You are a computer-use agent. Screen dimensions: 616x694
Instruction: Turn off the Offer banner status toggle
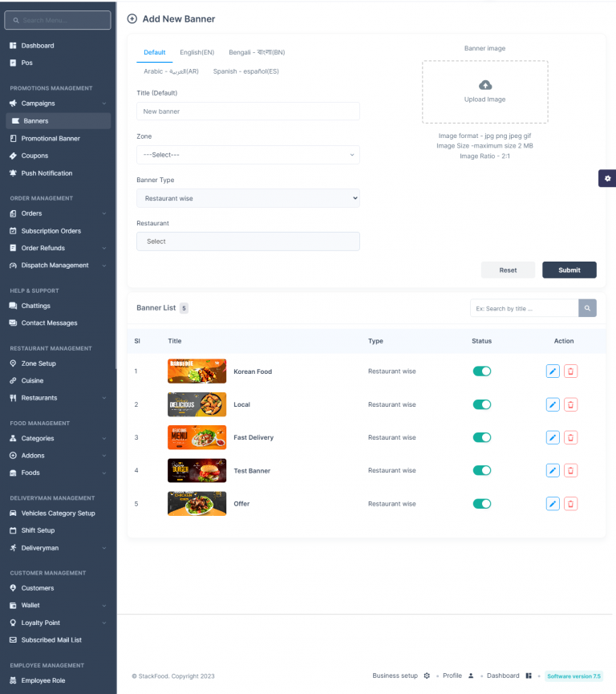(x=481, y=504)
